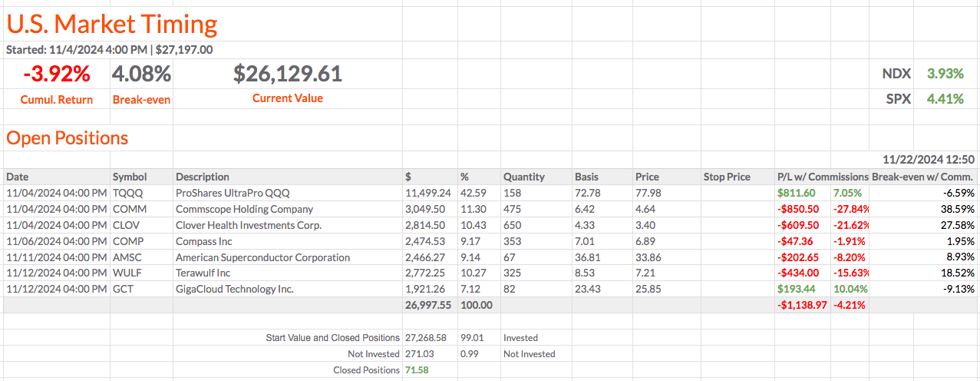Select the TQQQ symbol cell
The height and width of the screenshot is (381, 980).
click(x=127, y=193)
